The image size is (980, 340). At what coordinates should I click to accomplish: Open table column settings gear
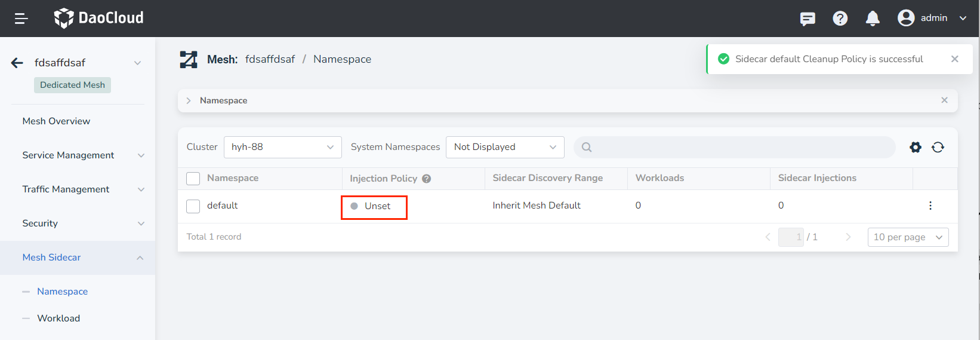coord(915,147)
